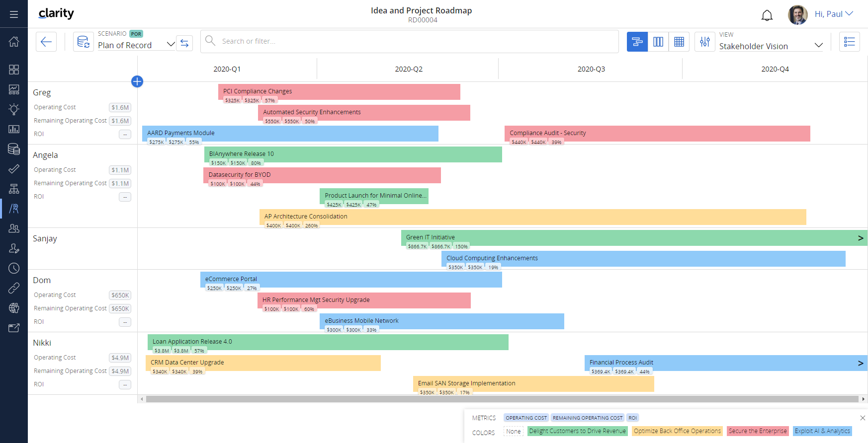Open the checkmark tasks sidebar icon
The image size is (868, 443).
pos(14,169)
